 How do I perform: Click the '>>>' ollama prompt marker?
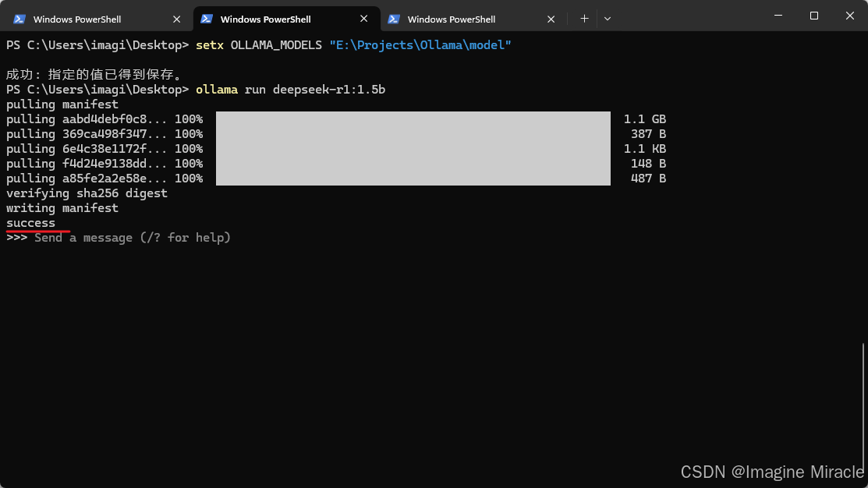click(16, 238)
